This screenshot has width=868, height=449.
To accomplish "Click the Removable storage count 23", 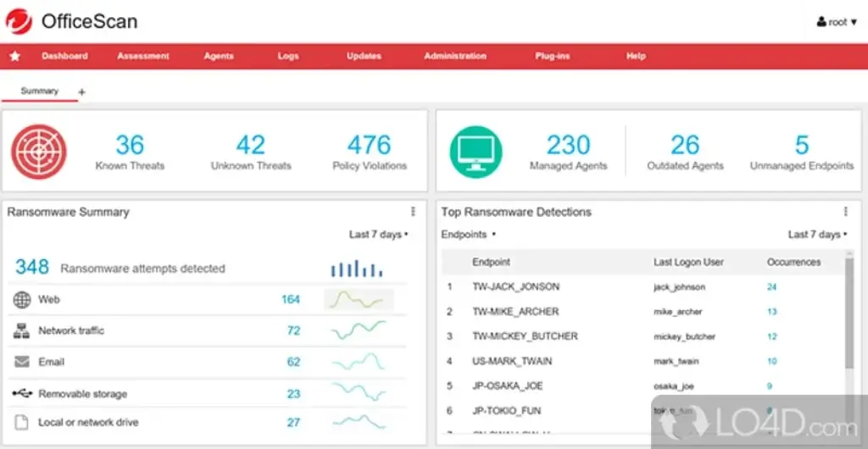I will pyautogui.click(x=293, y=394).
